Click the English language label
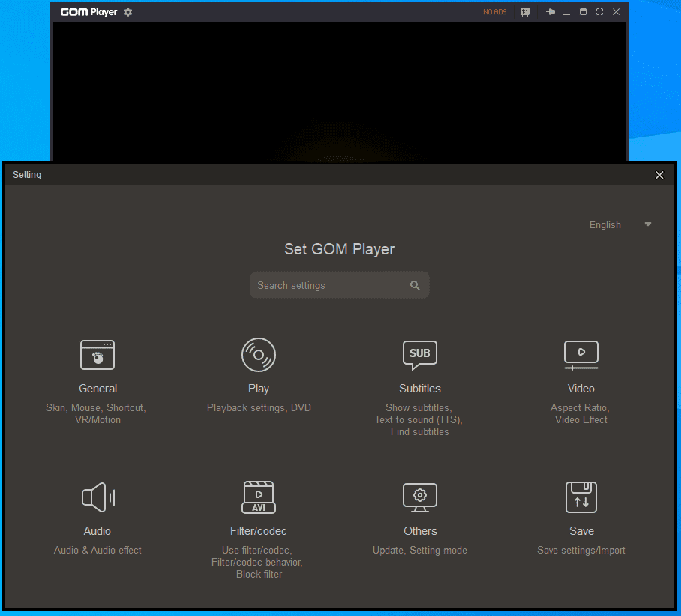 pyautogui.click(x=604, y=225)
